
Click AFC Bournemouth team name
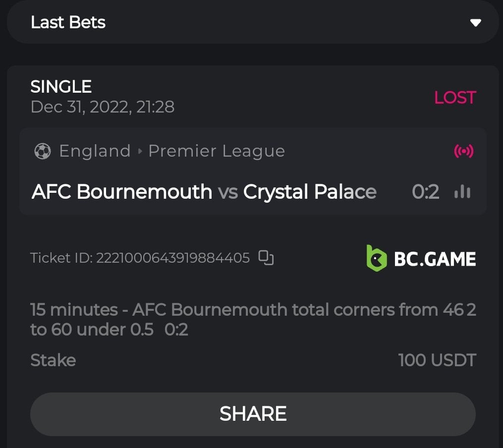[x=122, y=192]
